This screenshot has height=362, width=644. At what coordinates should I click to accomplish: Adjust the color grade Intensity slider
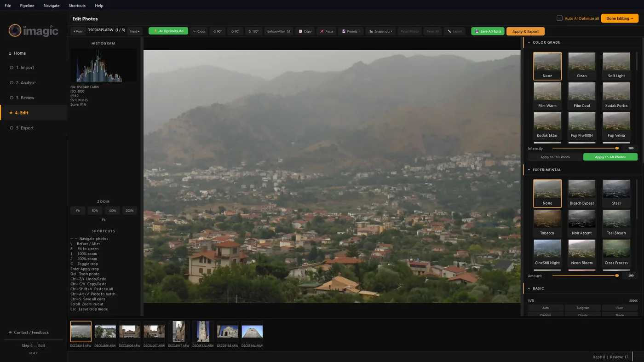tap(586, 148)
